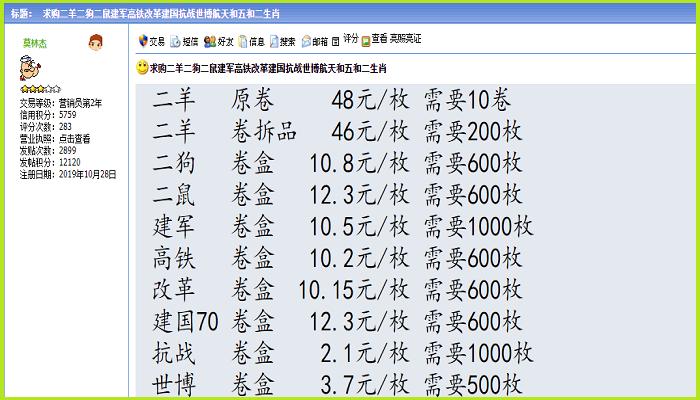The height and width of the screenshot is (400, 700).
Task: Click the 改革 row name
Action: coord(174,290)
